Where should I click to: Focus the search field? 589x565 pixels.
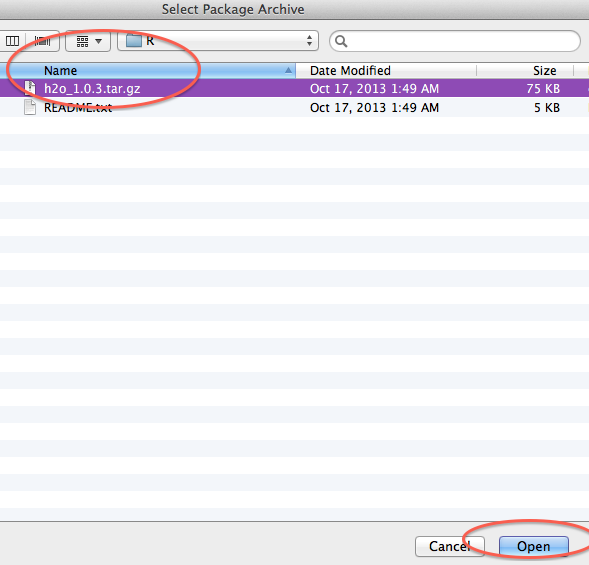point(455,41)
